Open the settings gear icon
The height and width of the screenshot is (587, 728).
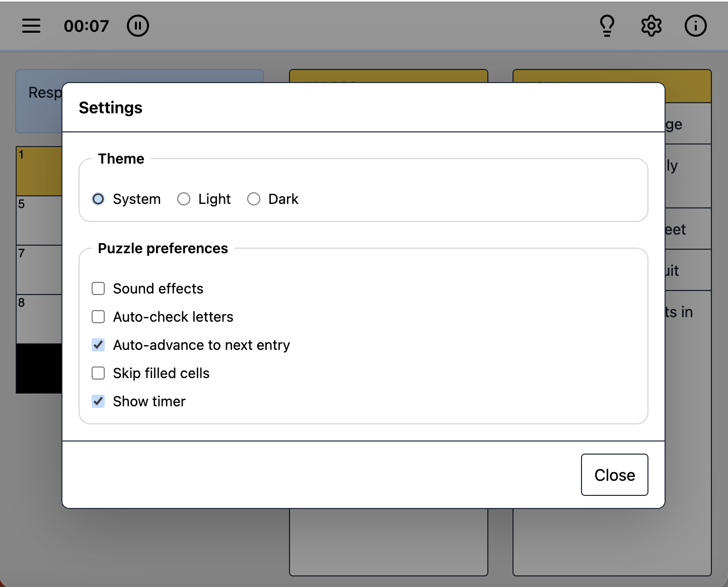click(651, 26)
